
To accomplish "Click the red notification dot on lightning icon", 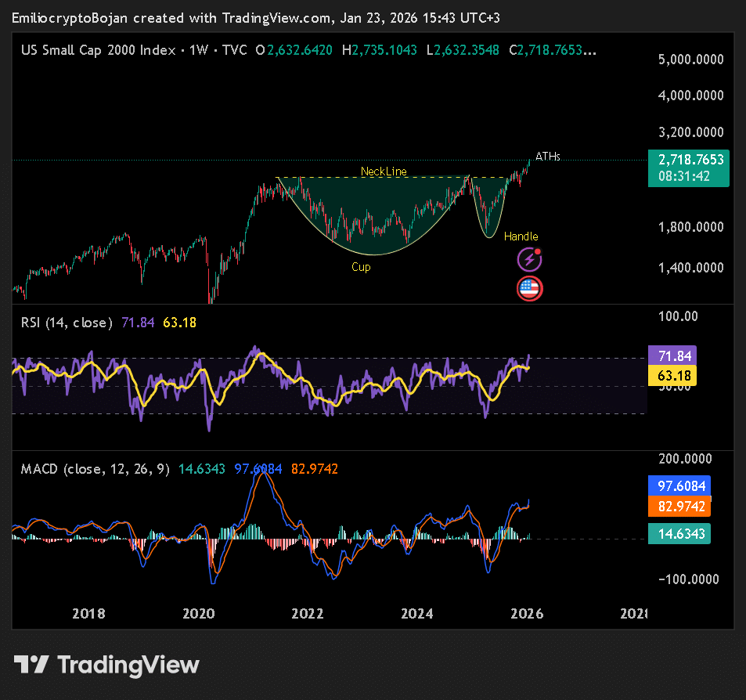I will pyautogui.click(x=538, y=251).
